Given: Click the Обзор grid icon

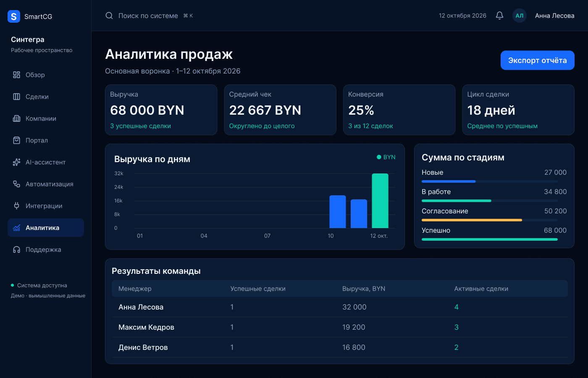Looking at the screenshot, I should click(x=16, y=75).
